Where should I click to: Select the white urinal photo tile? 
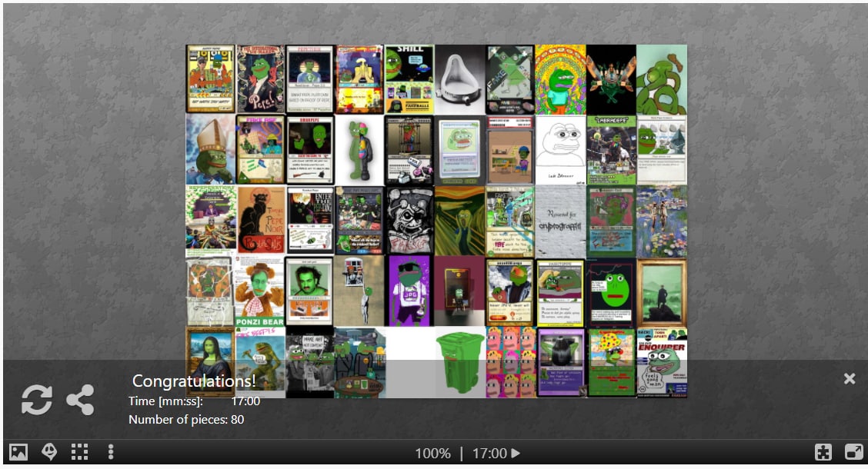pyautogui.click(x=460, y=80)
